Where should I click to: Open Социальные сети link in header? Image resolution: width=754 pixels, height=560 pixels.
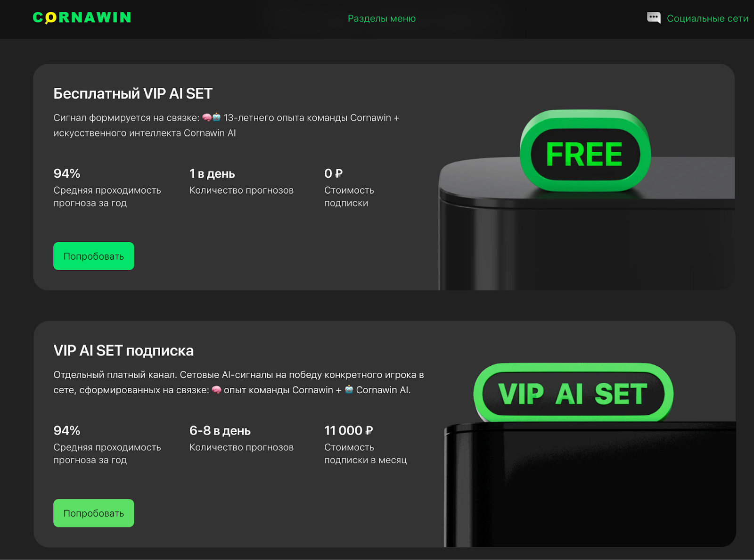pos(707,18)
